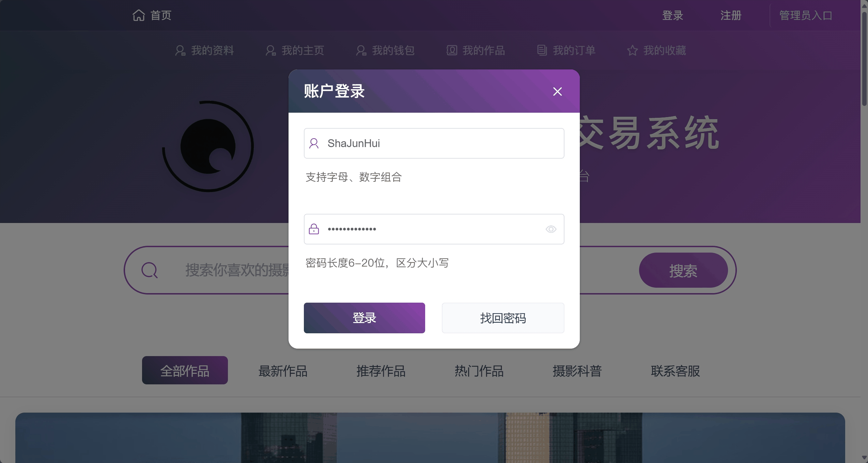Click the 我的资料 profile icon
This screenshot has height=463, width=868.
coord(180,50)
